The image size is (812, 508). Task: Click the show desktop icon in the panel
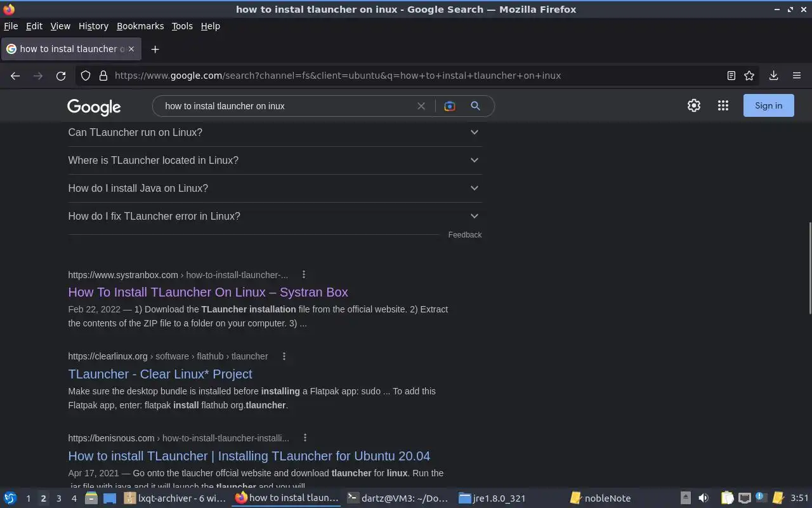tap(109, 498)
